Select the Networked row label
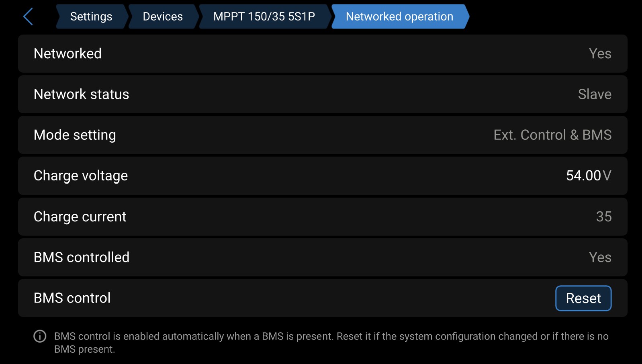The width and height of the screenshot is (642, 364). [67, 54]
